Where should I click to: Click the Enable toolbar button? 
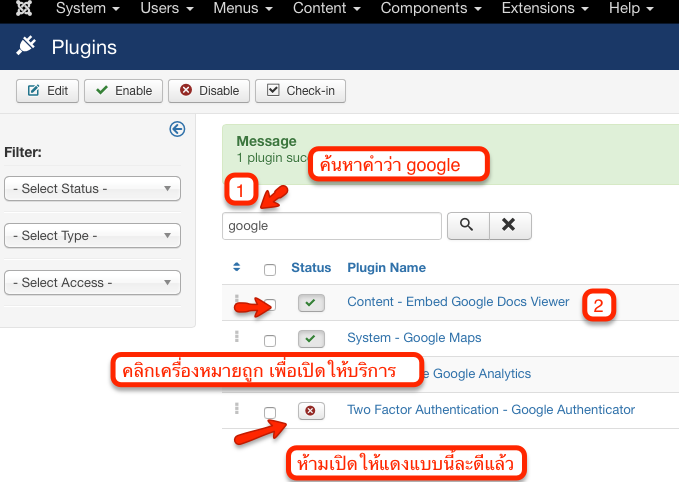(x=123, y=91)
